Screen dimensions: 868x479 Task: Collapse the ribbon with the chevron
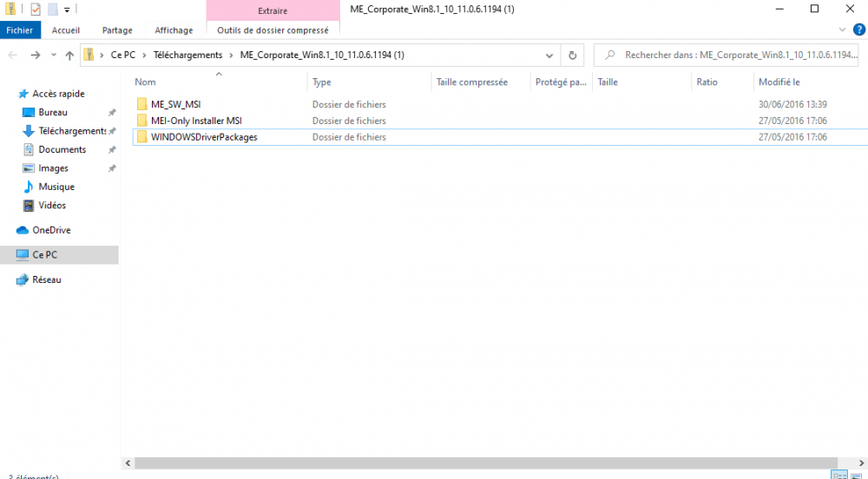[x=841, y=30]
